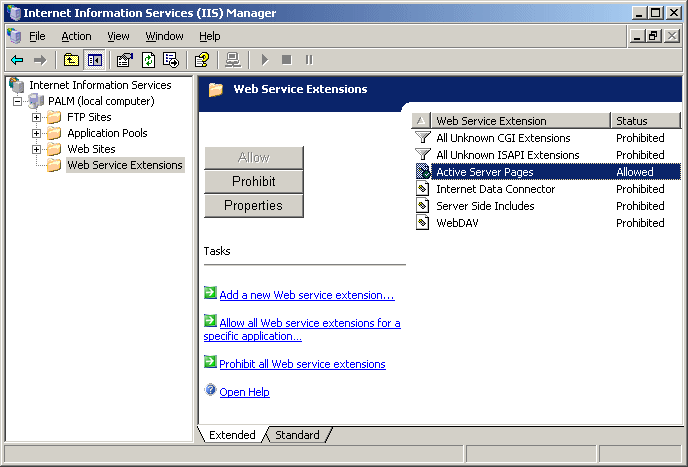Viewport: 688px width, 467px height.
Task: Select All Unknown CGI Extensions row
Action: 546,138
